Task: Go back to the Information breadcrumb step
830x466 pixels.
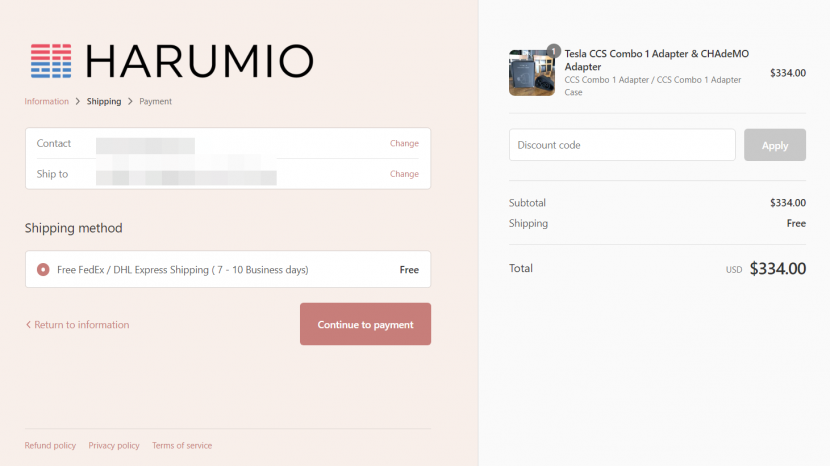Action: (x=46, y=101)
